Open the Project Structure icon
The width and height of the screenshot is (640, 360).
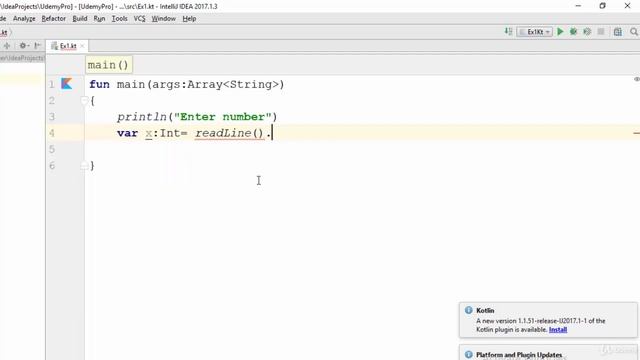point(618,32)
